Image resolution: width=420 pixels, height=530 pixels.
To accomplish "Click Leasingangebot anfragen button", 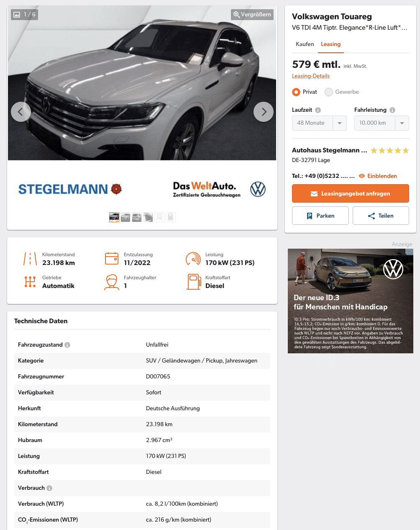I will pos(351,194).
